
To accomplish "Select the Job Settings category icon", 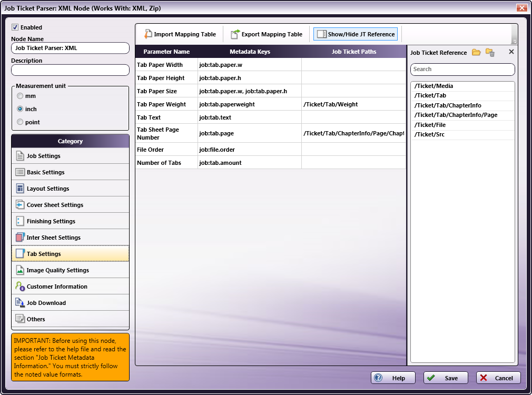I will [x=20, y=156].
